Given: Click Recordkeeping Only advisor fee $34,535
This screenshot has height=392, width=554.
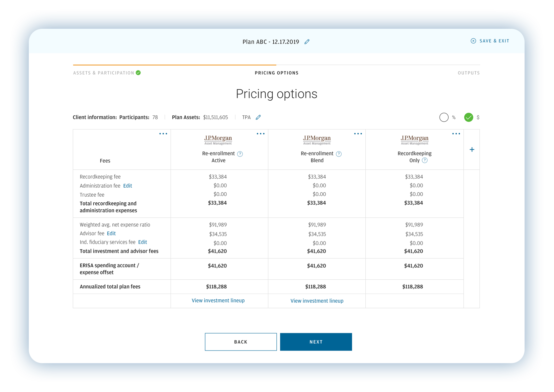Looking at the screenshot, I should [x=414, y=234].
